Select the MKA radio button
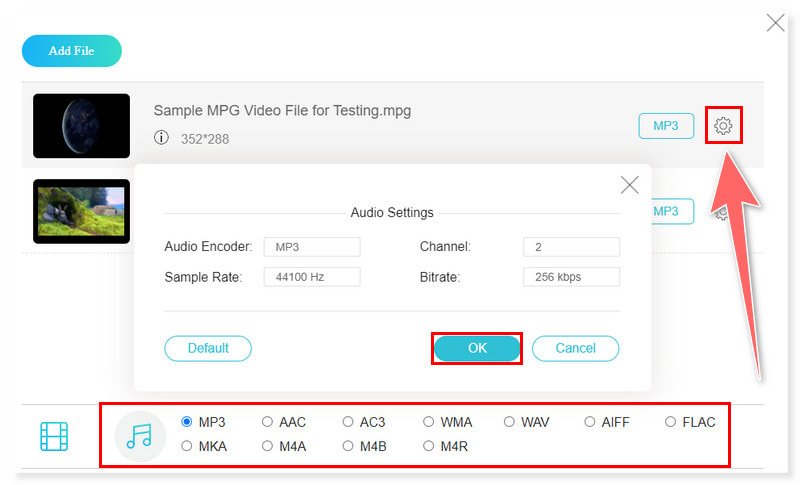 [x=187, y=446]
